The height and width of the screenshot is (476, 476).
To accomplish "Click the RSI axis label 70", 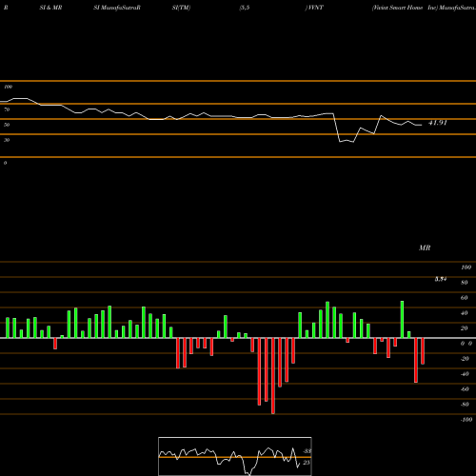I will tap(7, 109).
